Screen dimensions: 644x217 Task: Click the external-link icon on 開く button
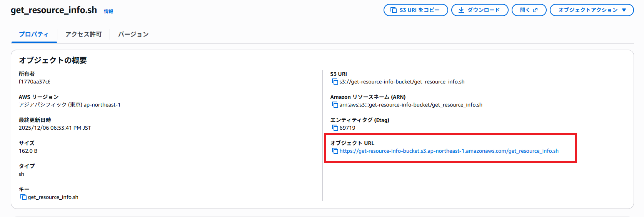535,10
